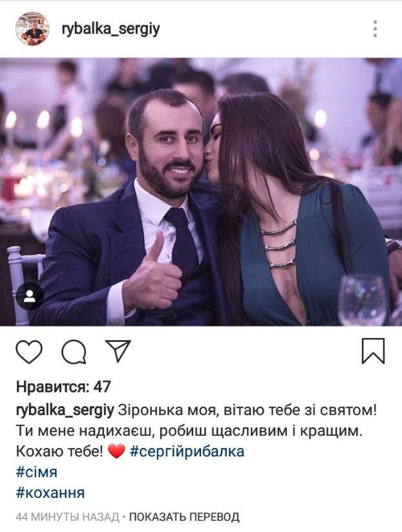Open hashtag #сергійрибалка
Image resolution: width=402 pixels, height=532 pixels.
[187, 452]
